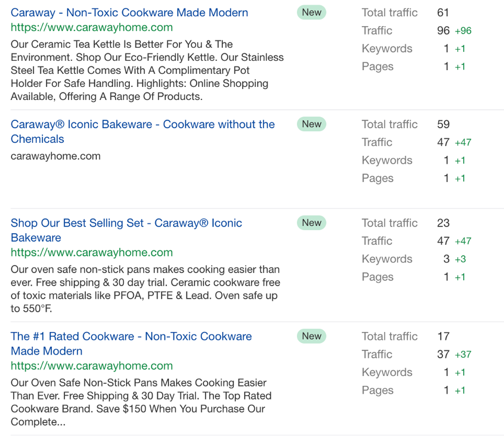The width and height of the screenshot is (504, 436).
Task: Open 'The #1 Rated Cookware' ad title
Action: (131, 344)
